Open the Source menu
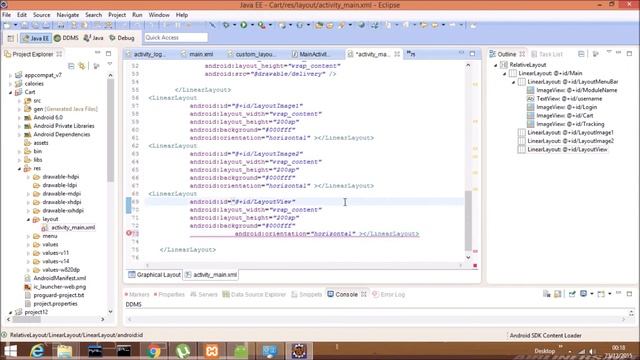Viewport: 640px width, 360px height. pos(42,15)
